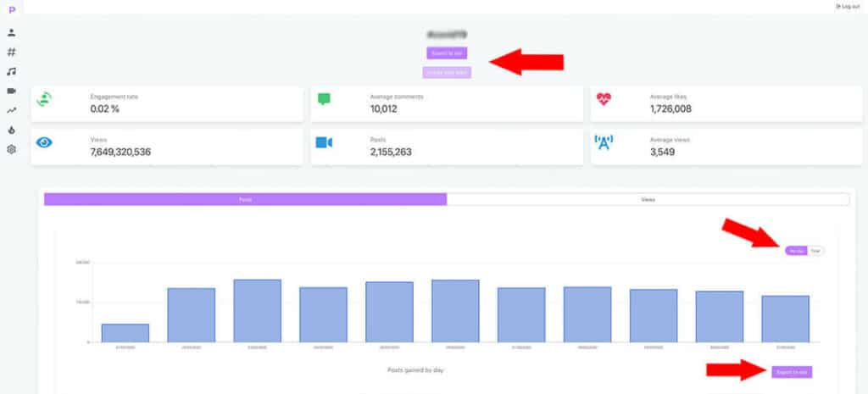Open the user profile sidebar icon
This screenshot has height=394, width=868.
point(11,33)
